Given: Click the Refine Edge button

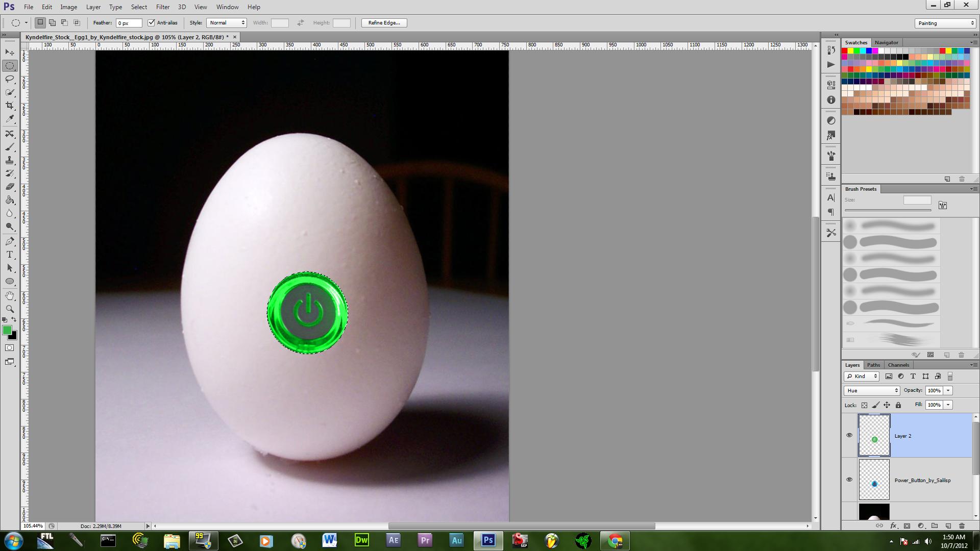Looking at the screenshot, I should (384, 23).
